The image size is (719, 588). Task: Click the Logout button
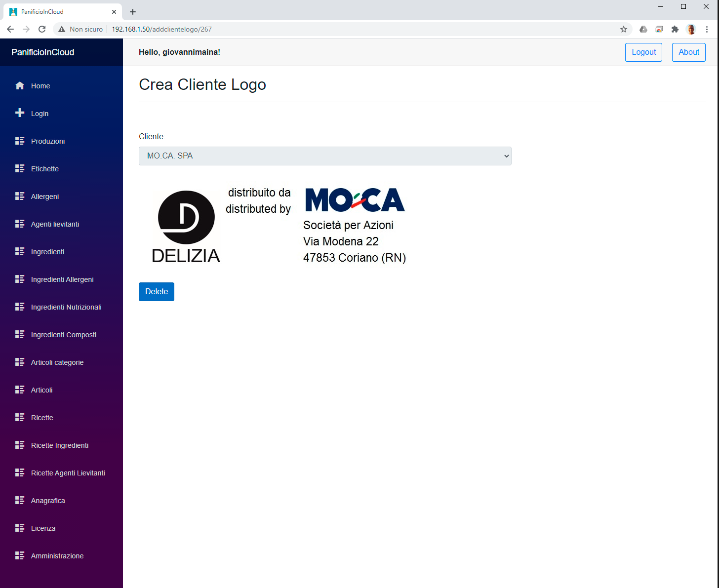(x=643, y=52)
